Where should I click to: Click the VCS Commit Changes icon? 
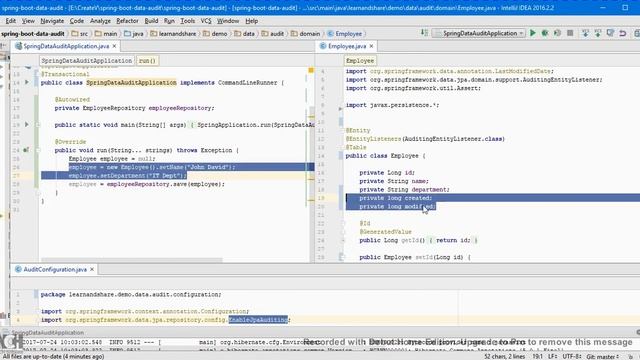[x=598, y=33]
